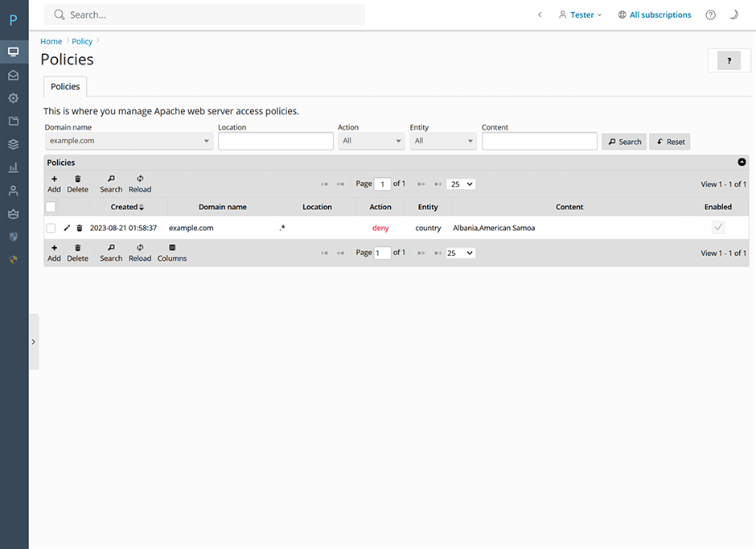This screenshot has width=756, height=549.
Task: Tick the select-all header checkbox
Action: [x=51, y=207]
